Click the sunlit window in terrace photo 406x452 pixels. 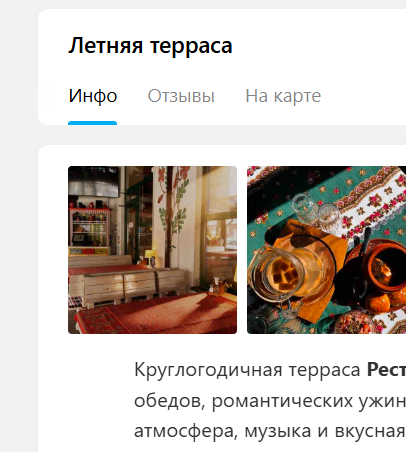pos(220,213)
